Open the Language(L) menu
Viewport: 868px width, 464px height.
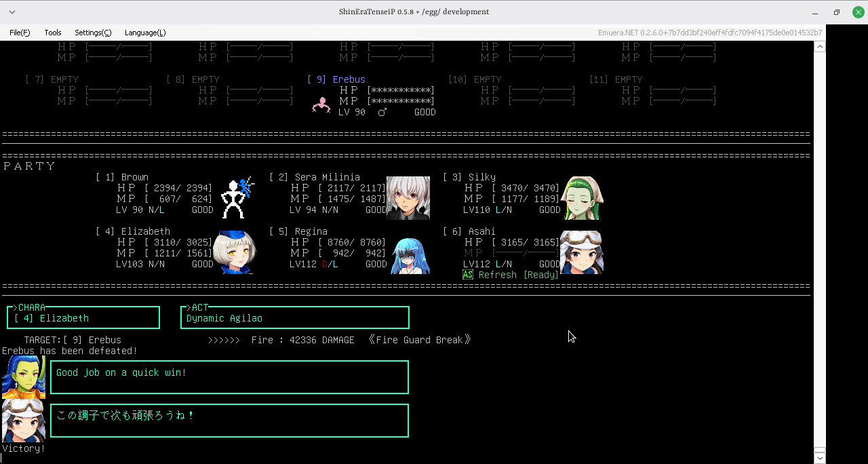[145, 33]
